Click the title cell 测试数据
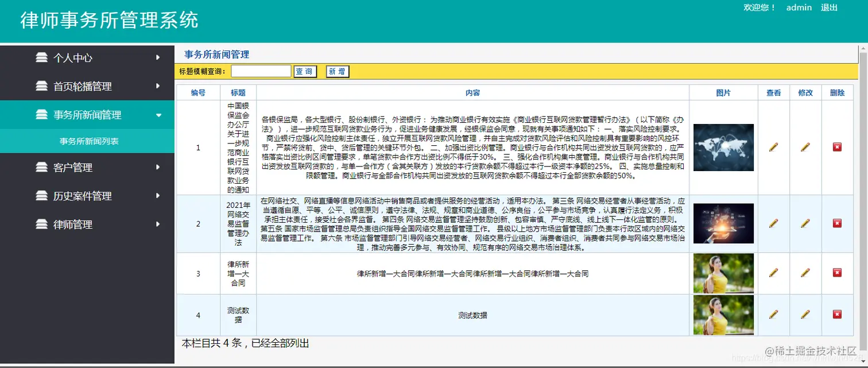868x368 pixels. 238,315
